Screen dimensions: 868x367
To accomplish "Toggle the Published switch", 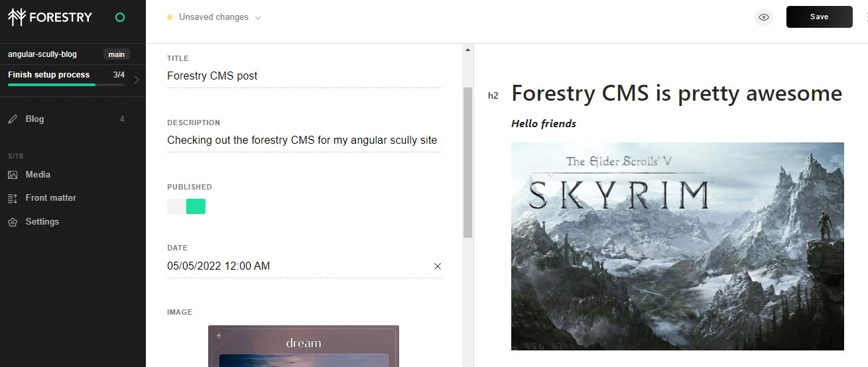I will click(186, 206).
